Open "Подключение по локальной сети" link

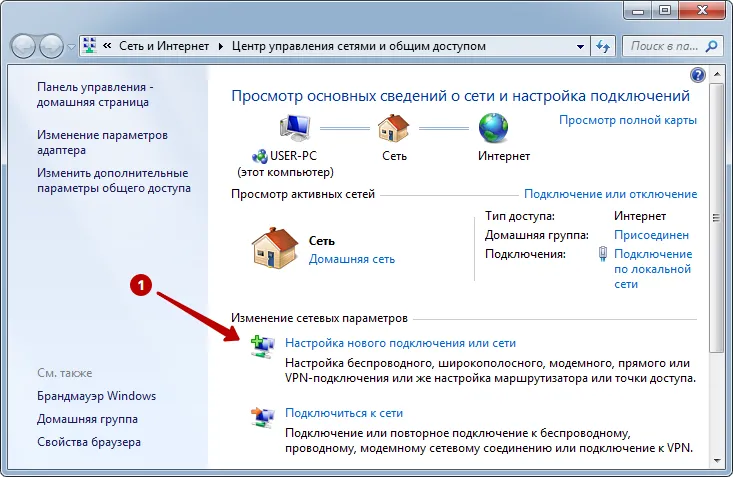[x=653, y=269]
